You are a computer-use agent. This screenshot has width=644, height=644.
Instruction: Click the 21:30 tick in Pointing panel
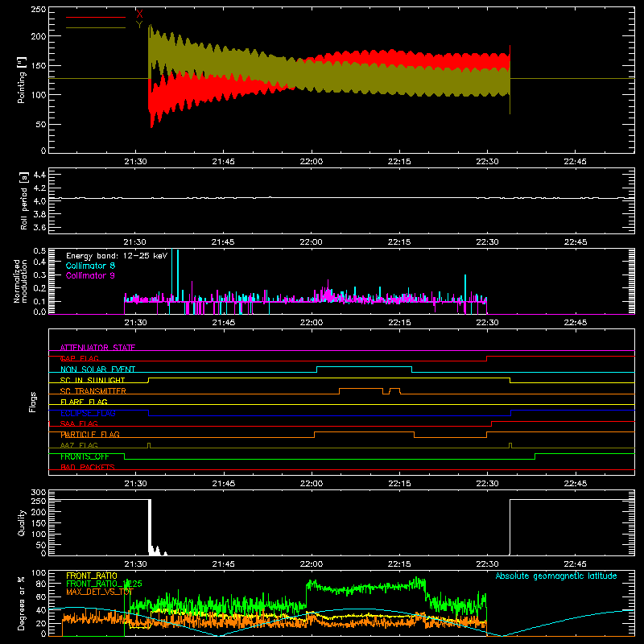coord(135,162)
